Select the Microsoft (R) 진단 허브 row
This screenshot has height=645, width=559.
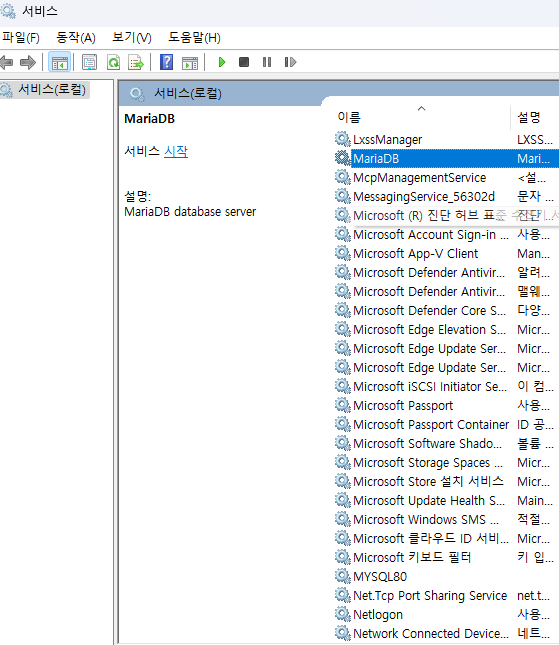(446, 215)
